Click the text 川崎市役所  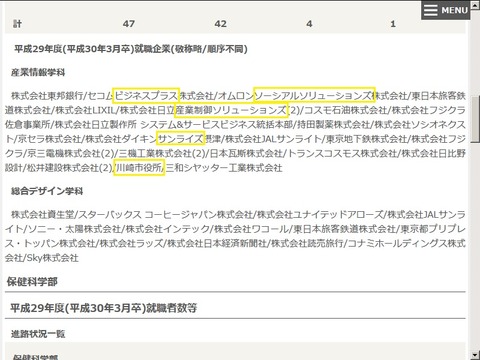(x=139, y=168)
